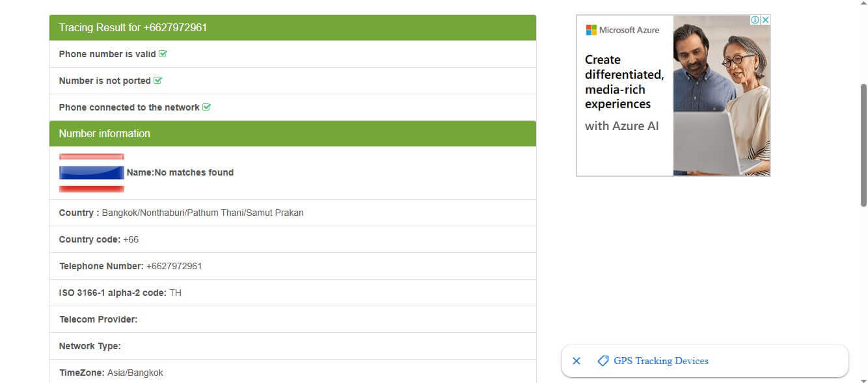Viewport: 868px width, 383px height.
Task: Click the Telephone Number +6627972961 row
Action: 293,266
